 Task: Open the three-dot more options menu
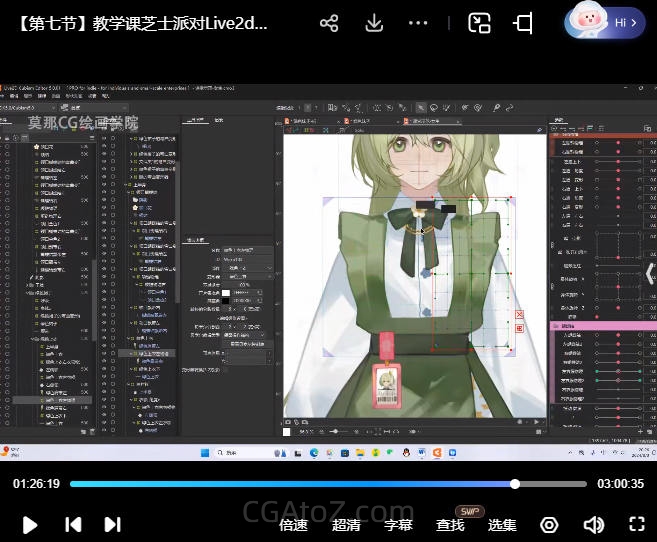coord(420,23)
